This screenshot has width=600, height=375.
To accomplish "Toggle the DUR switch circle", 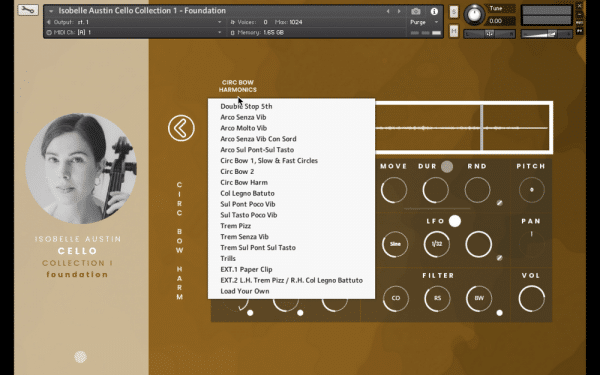I will tap(447, 166).
